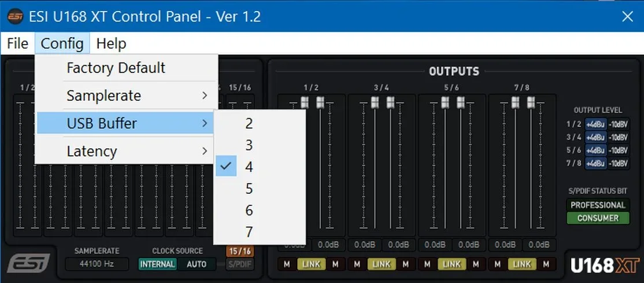Mute left channel of output 3/4
The image size is (644, 283).
coord(357,264)
